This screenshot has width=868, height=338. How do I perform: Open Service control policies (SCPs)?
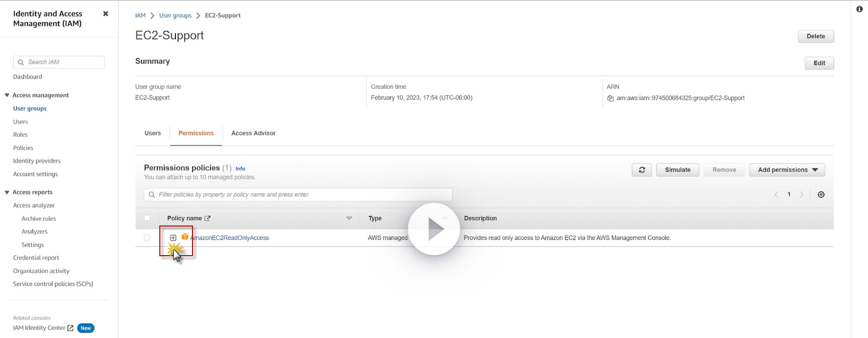coord(53,284)
